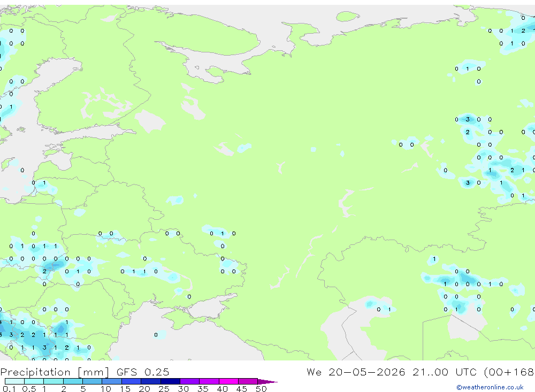Click the '35' legend scale label
The width and height of the screenshot is (535, 392).
[203, 389]
